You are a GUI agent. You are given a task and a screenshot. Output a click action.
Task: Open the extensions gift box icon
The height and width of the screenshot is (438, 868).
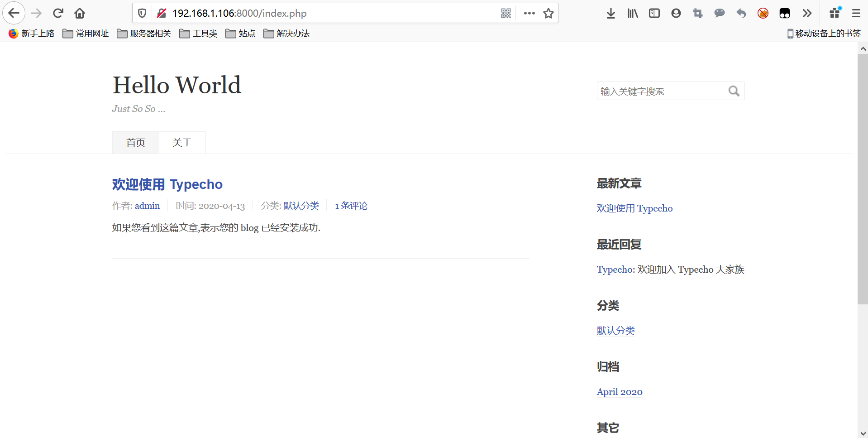click(835, 13)
